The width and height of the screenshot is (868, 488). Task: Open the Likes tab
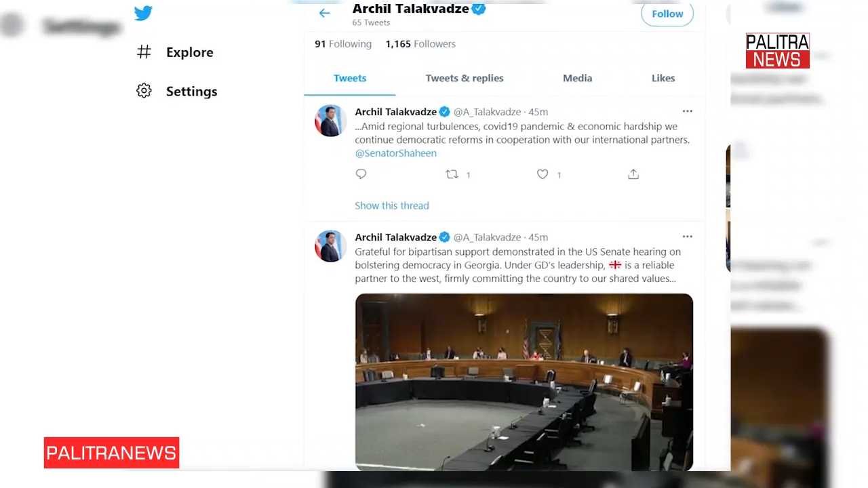tap(663, 78)
